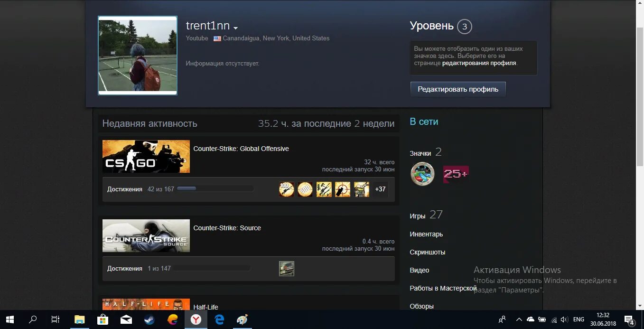Open CS:GO Достижения 42 из 167

tap(141, 189)
